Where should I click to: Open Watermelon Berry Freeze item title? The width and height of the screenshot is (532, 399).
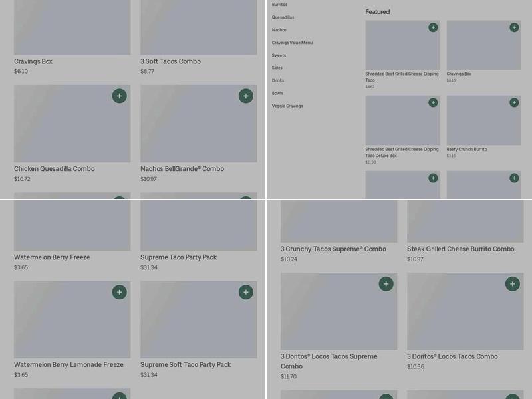click(x=52, y=257)
